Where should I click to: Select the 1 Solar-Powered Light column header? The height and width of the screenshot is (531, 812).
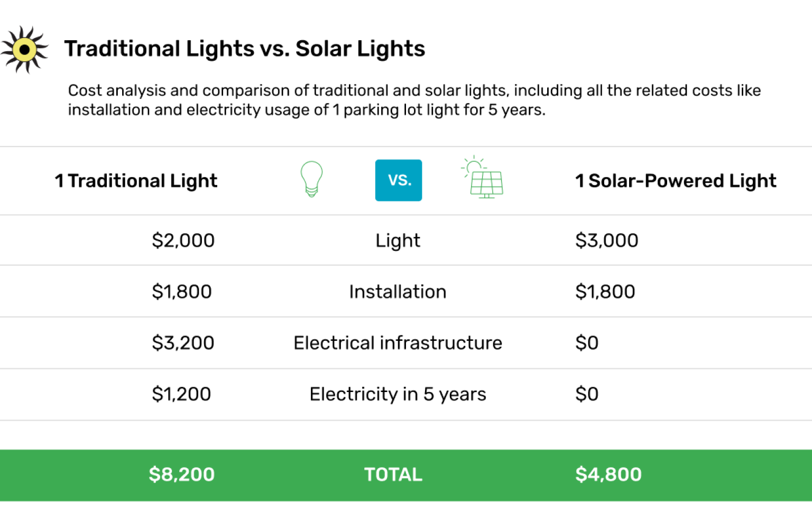(676, 181)
